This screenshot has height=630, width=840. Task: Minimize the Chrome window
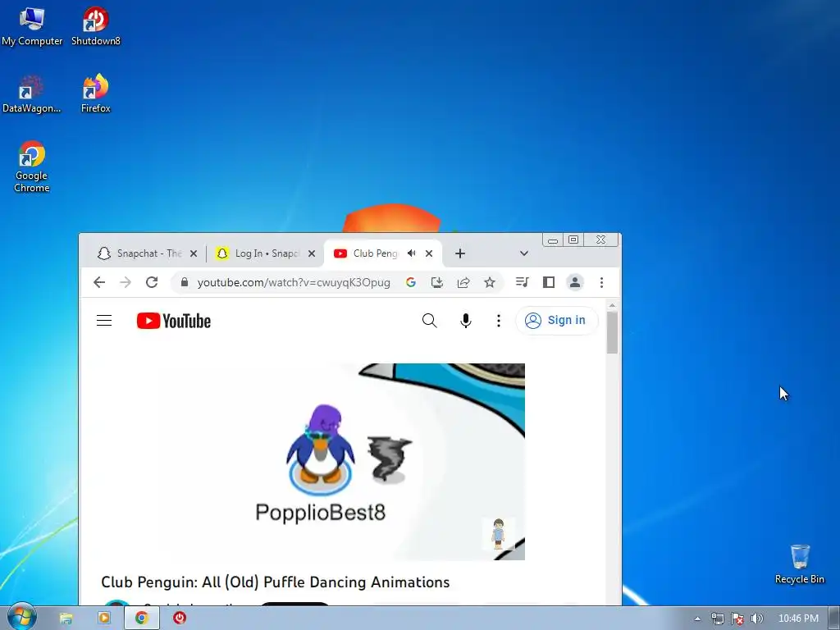point(553,240)
